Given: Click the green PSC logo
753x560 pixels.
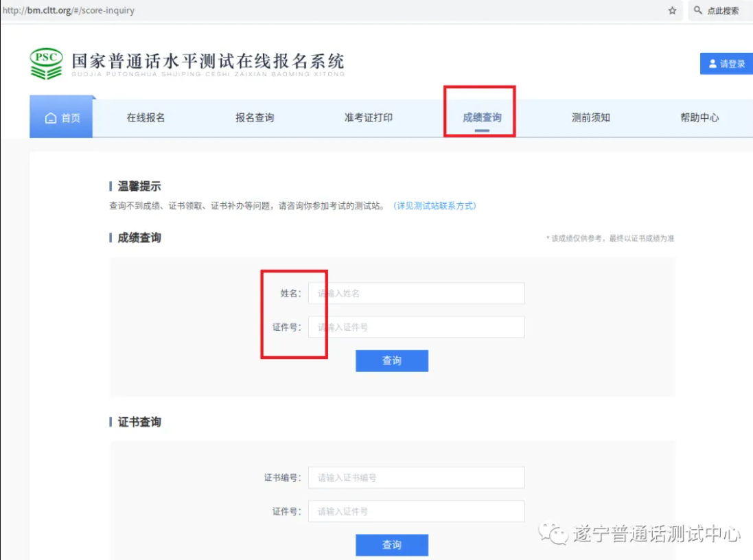Looking at the screenshot, I should click(x=47, y=63).
